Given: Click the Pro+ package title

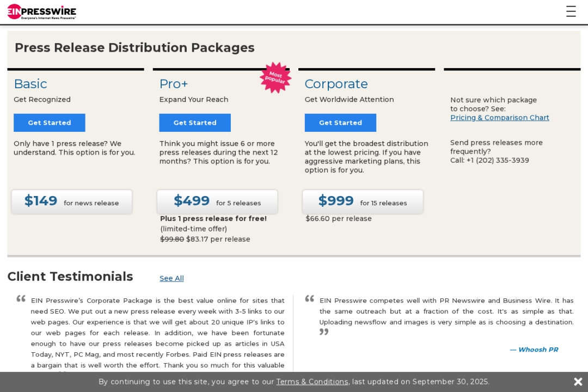Looking at the screenshot, I should [174, 84].
